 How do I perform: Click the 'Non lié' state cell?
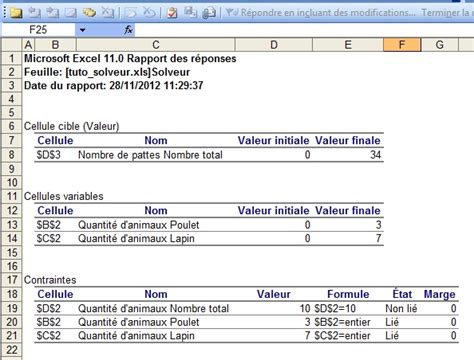point(401,308)
